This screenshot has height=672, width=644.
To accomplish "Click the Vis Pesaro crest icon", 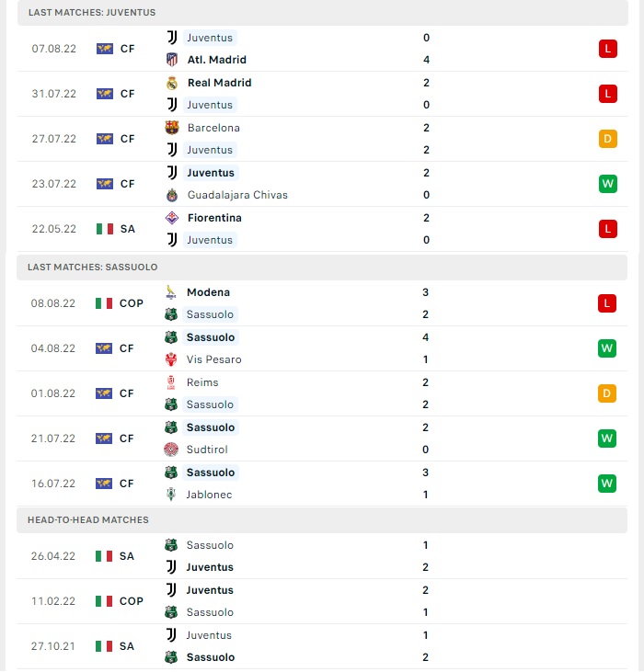I will [x=171, y=359].
